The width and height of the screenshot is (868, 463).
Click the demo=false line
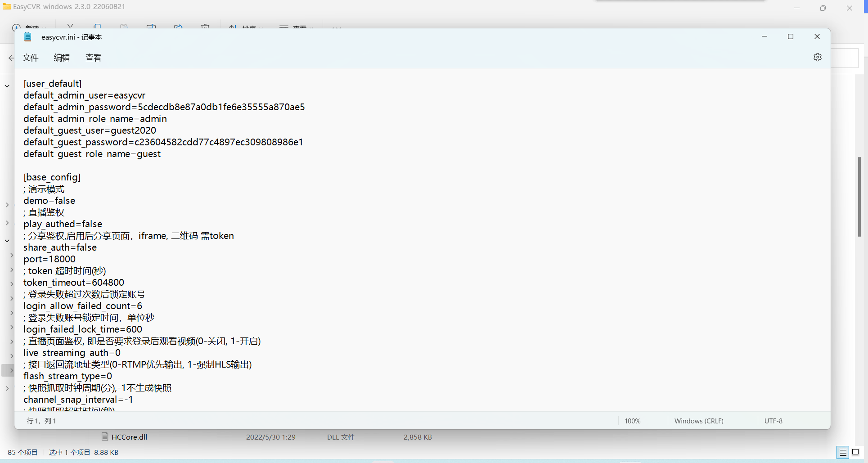click(49, 200)
